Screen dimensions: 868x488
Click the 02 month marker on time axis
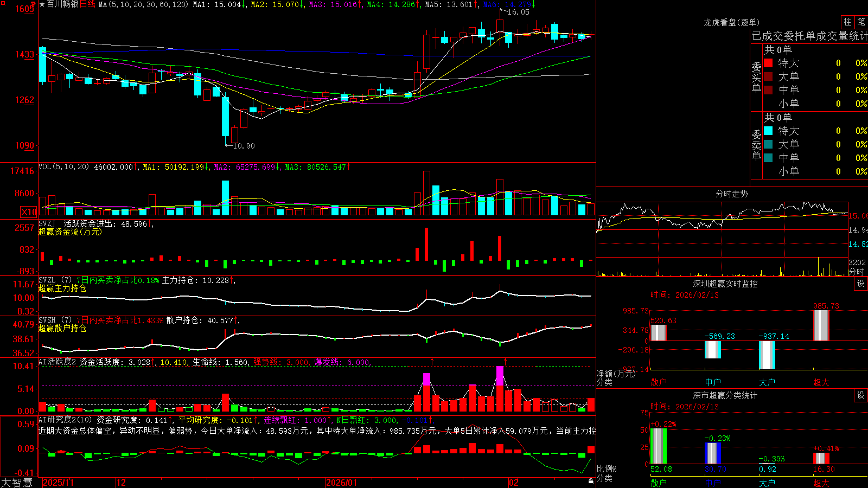pyautogui.click(x=514, y=483)
